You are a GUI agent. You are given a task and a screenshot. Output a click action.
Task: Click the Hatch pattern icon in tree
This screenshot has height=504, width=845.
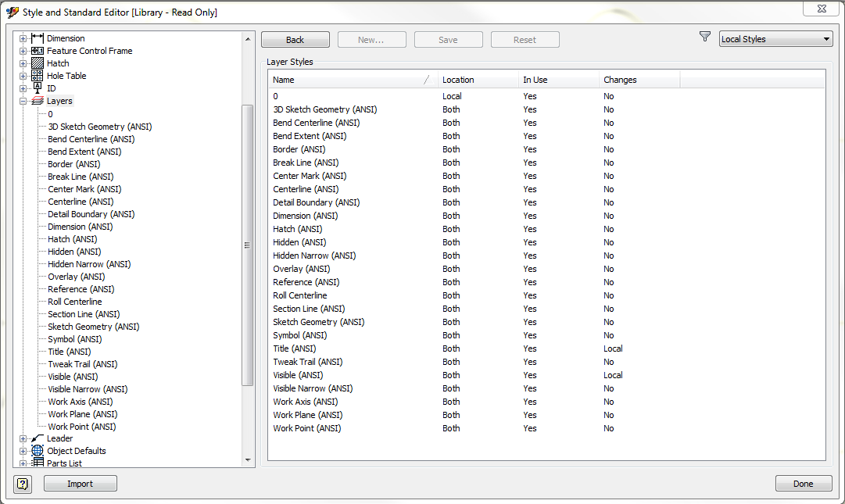(38, 63)
